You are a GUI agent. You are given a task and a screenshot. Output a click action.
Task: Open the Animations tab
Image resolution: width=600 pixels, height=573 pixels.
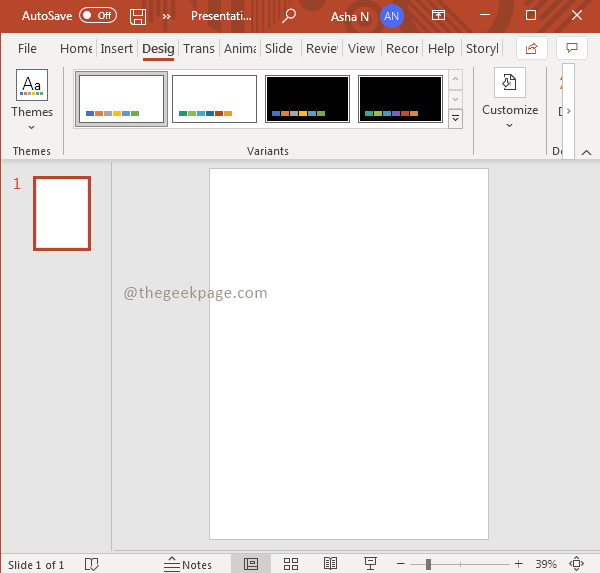[x=240, y=49]
